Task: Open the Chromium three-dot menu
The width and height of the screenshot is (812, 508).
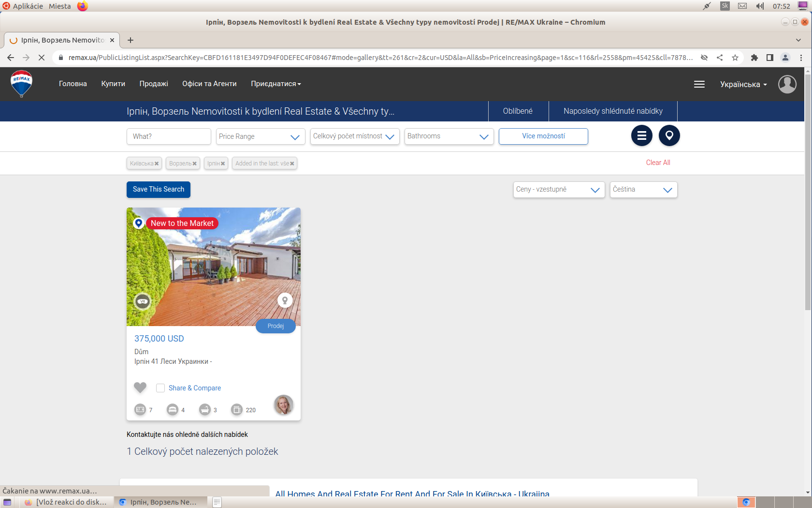Action: click(x=801, y=58)
